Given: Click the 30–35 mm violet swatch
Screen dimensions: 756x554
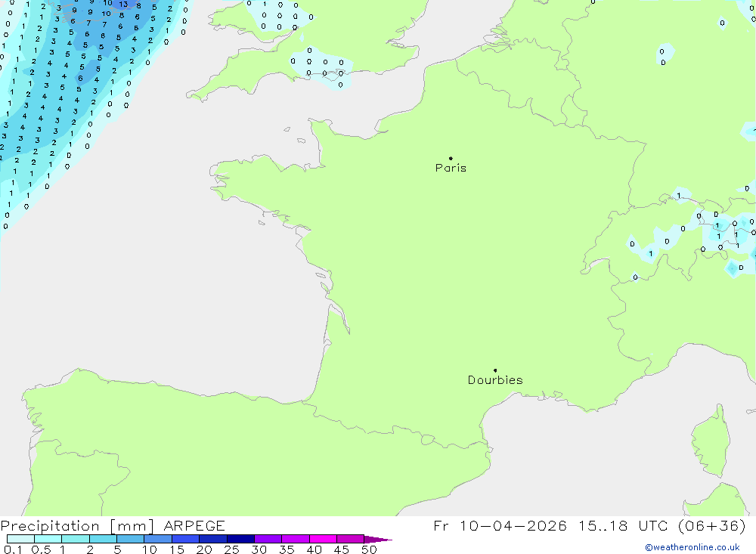Looking at the screenshot, I should [x=268, y=539].
